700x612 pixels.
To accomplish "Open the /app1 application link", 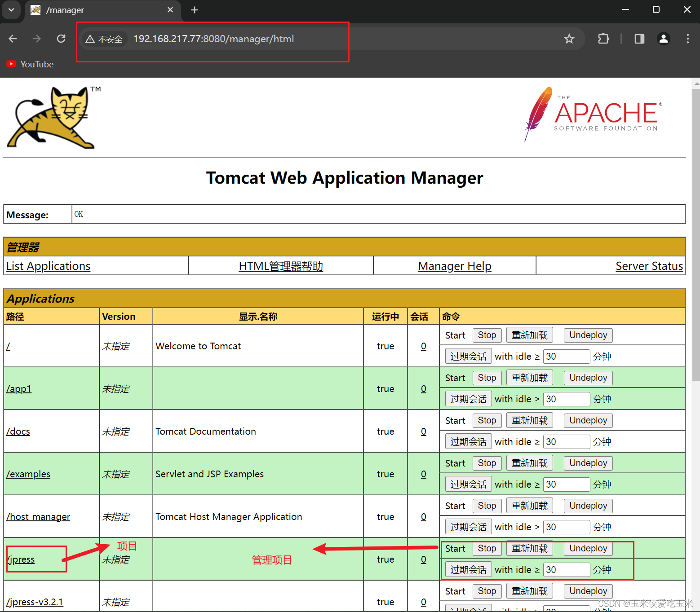I will (19, 389).
